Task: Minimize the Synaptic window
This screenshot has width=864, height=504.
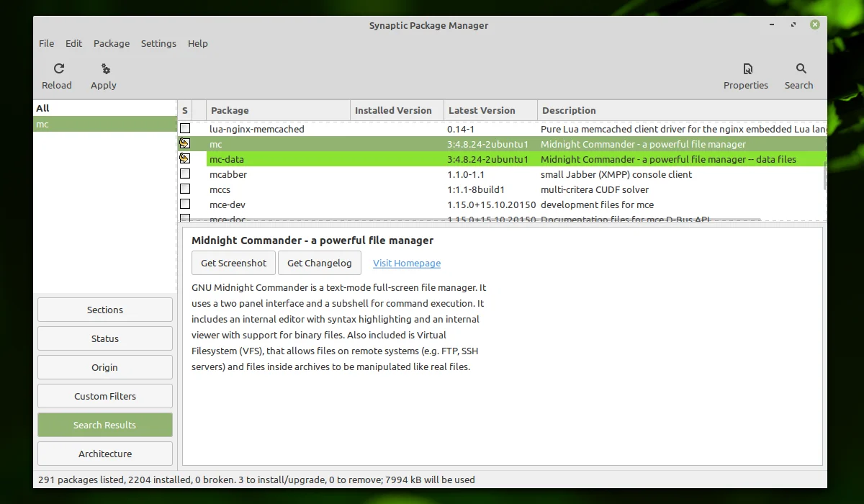Action: click(x=772, y=24)
